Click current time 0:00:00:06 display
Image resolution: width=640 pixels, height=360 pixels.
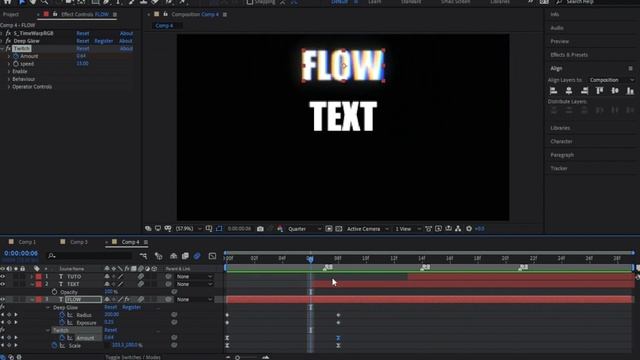(x=21, y=253)
